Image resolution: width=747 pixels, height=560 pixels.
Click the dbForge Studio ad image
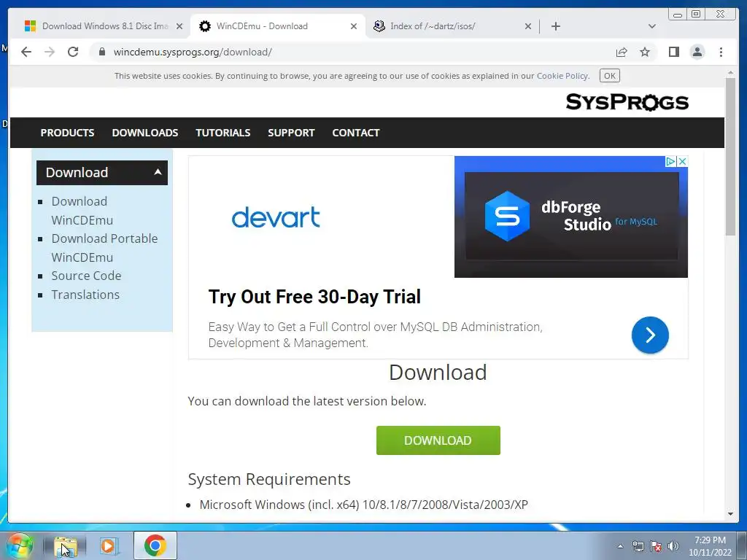pos(570,217)
